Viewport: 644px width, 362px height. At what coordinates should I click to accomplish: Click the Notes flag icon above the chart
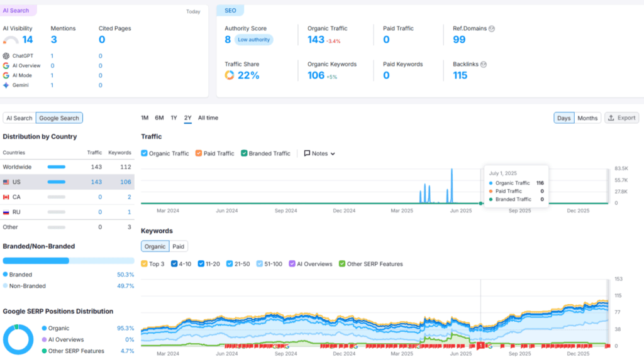click(x=306, y=153)
